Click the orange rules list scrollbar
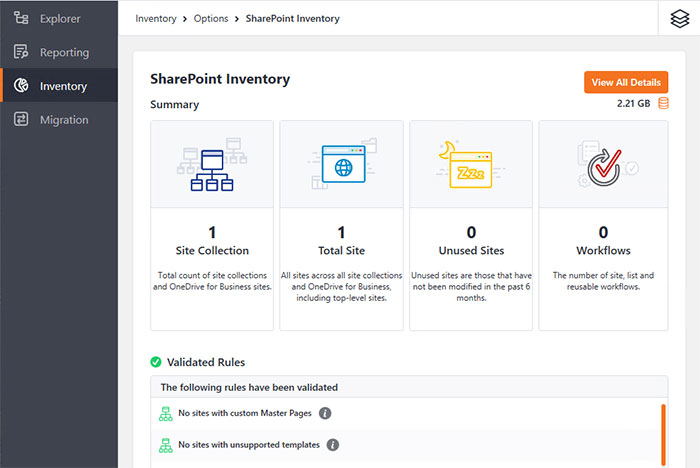The width and height of the screenshot is (700, 468). pyautogui.click(x=663, y=435)
